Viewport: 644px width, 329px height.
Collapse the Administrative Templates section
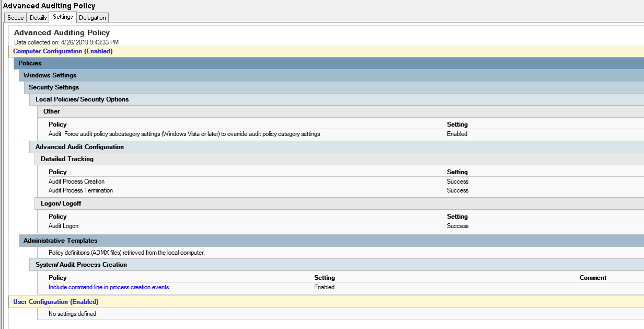pyautogui.click(x=60, y=241)
